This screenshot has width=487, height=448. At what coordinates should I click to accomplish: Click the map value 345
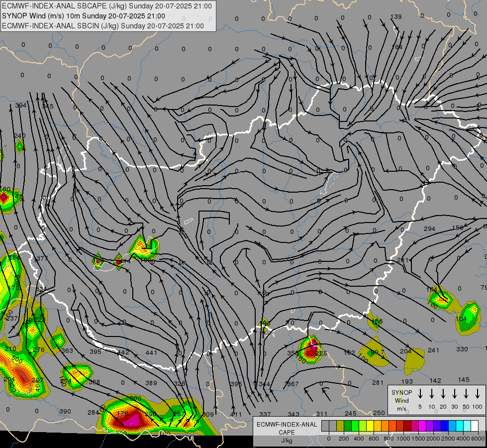48,106
